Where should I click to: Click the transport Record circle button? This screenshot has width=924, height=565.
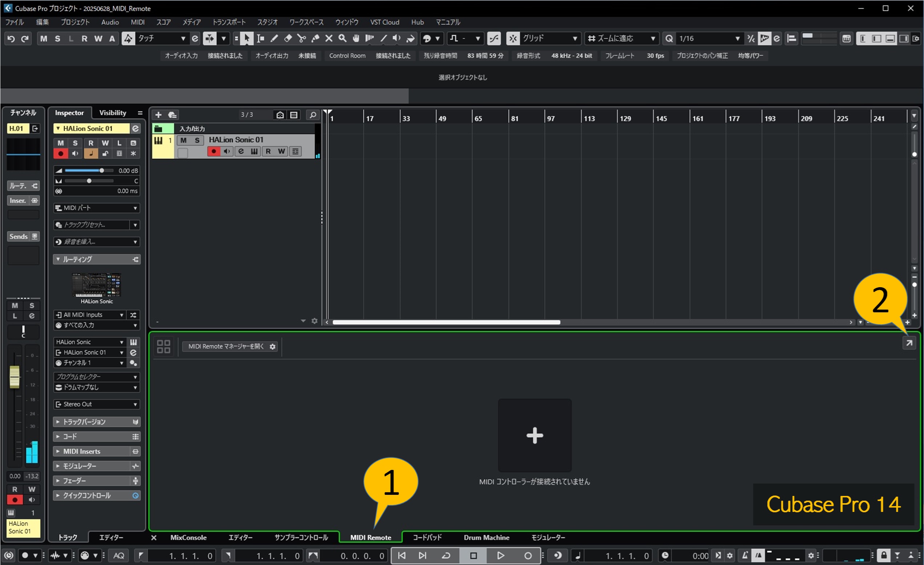(528, 556)
